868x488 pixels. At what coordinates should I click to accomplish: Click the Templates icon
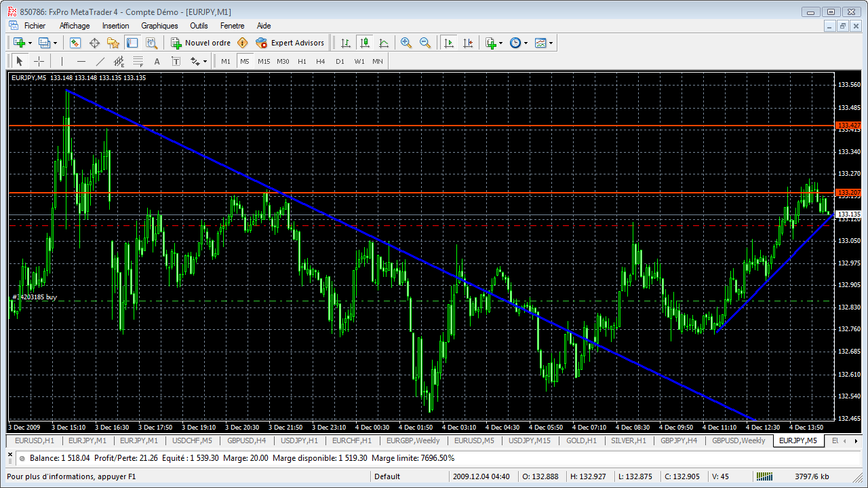tap(540, 43)
